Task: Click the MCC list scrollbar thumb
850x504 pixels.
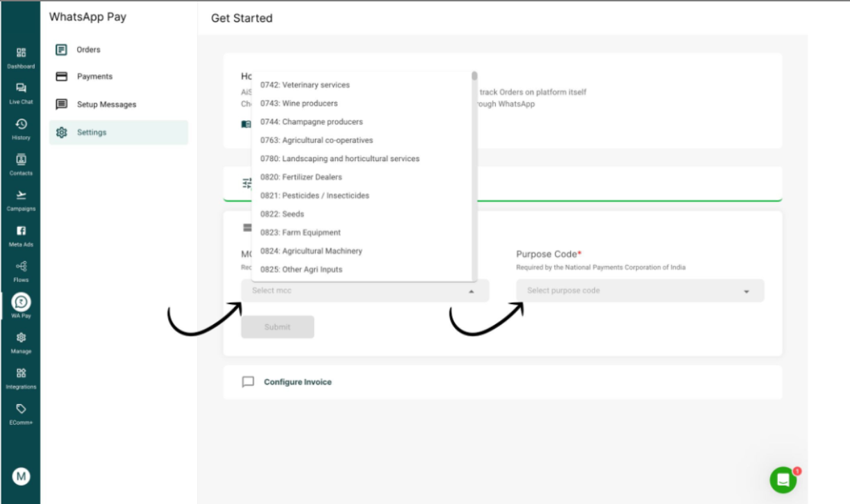Action: coord(474,76)
